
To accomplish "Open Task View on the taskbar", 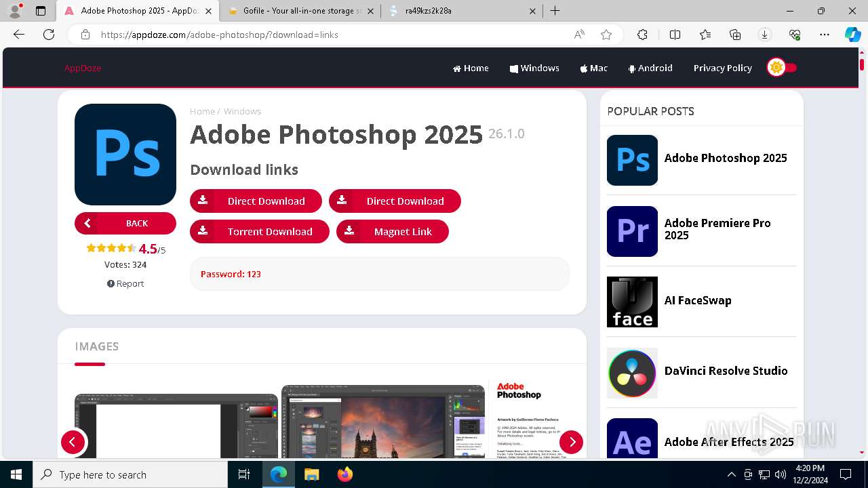I will click(x=244, y=474).
